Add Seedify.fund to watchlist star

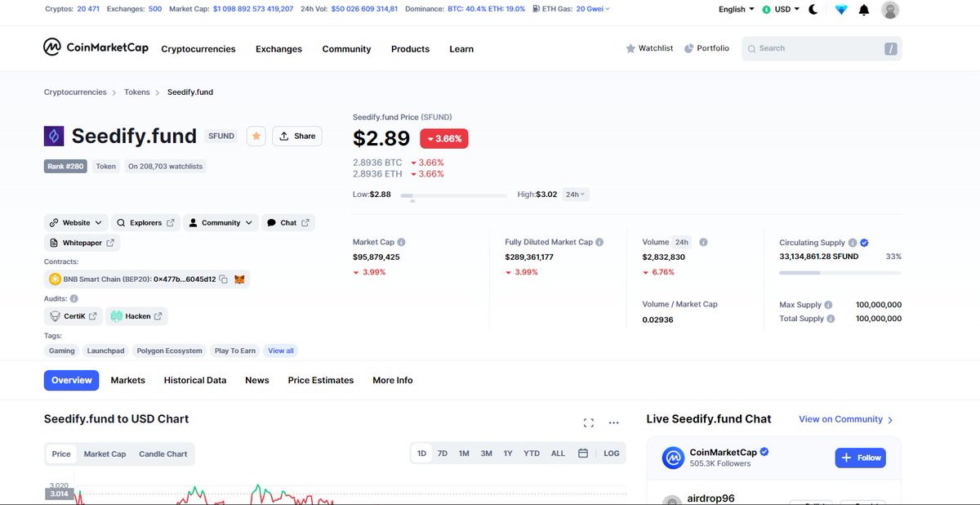point(256,136)
